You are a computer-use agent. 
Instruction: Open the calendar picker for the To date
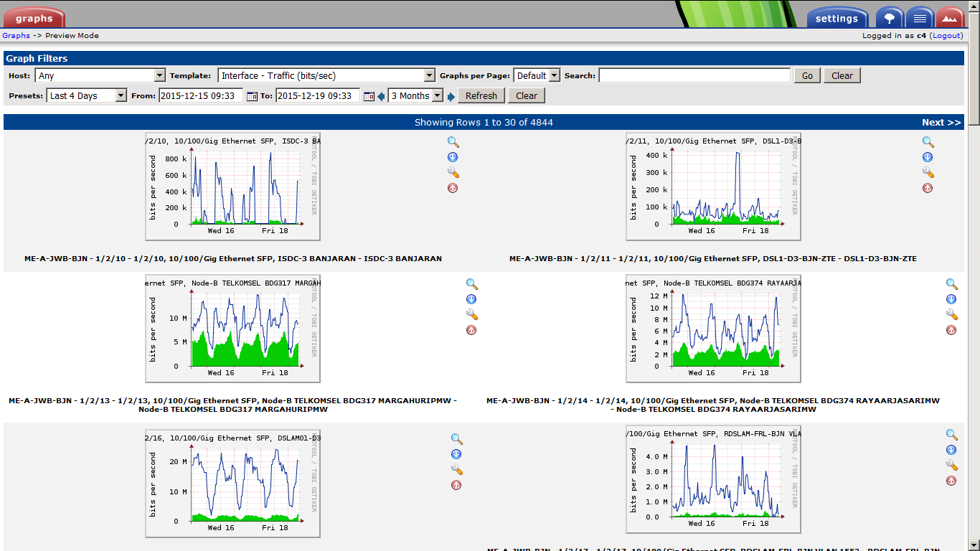(370, 95)
